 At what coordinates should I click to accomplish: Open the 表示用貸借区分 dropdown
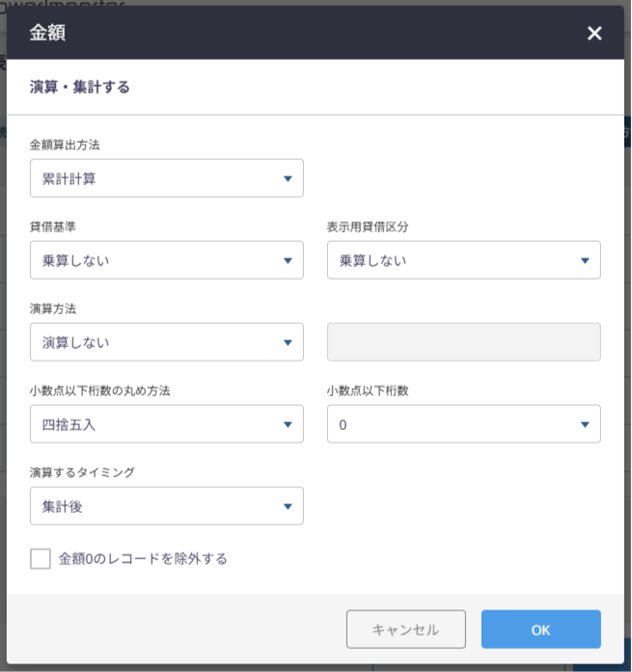pos(463,260)
